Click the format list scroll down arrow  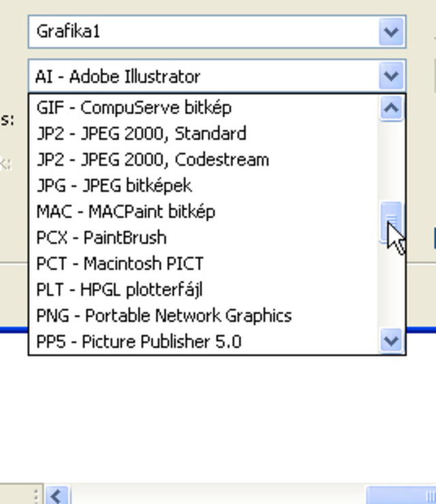[x=391, y=341]
